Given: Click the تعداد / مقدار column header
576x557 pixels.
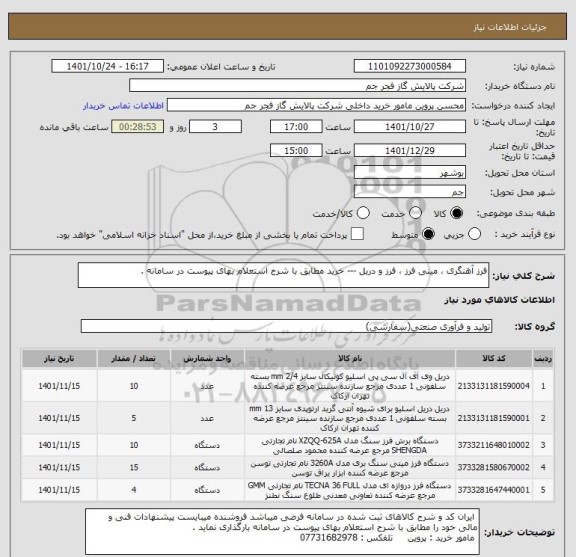Looking at the screenshot, I should click(x=134, y=359).
